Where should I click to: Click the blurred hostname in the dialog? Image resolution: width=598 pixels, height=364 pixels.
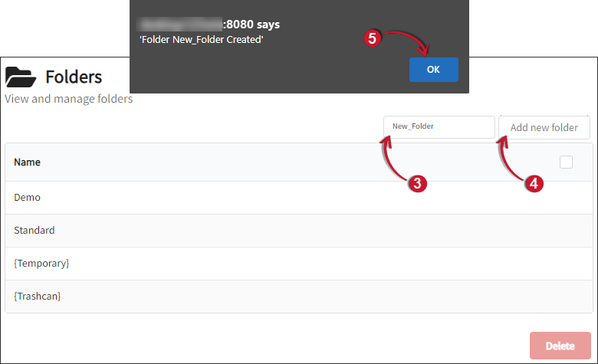pyautogui.click(x=181, y=25)
